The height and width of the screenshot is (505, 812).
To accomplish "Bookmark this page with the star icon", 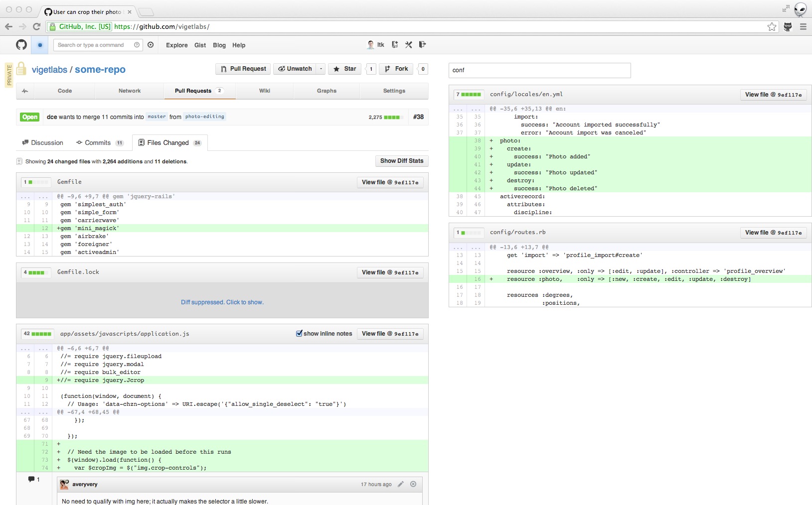I will click(x=772, y=27).
